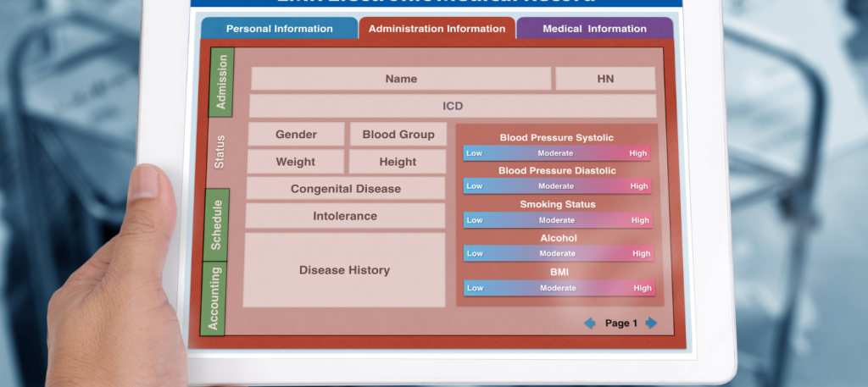Click the Disease History text area
The width and height of the screenshot is (868, 387).
[344, 270]
